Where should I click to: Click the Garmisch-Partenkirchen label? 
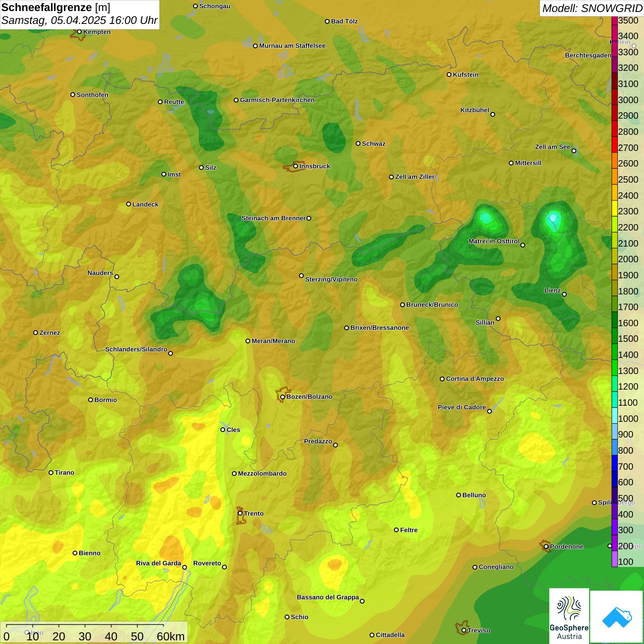click(277, 100)
